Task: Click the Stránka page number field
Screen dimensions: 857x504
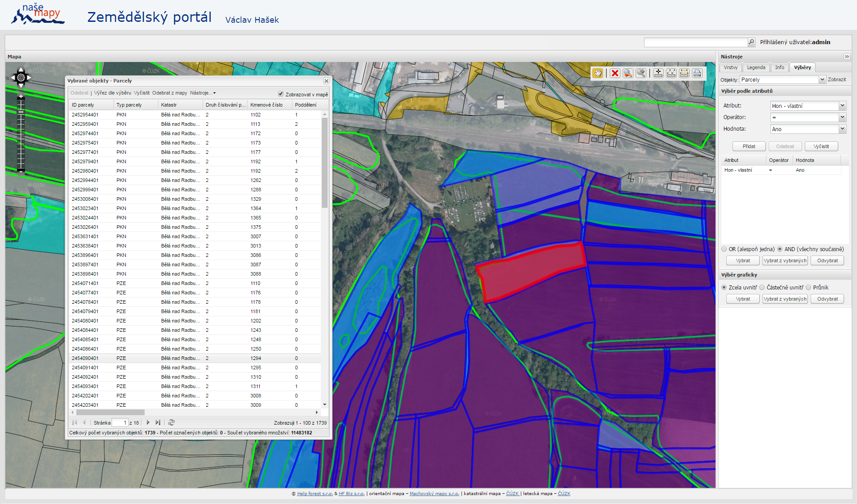Action: [120, 422]
